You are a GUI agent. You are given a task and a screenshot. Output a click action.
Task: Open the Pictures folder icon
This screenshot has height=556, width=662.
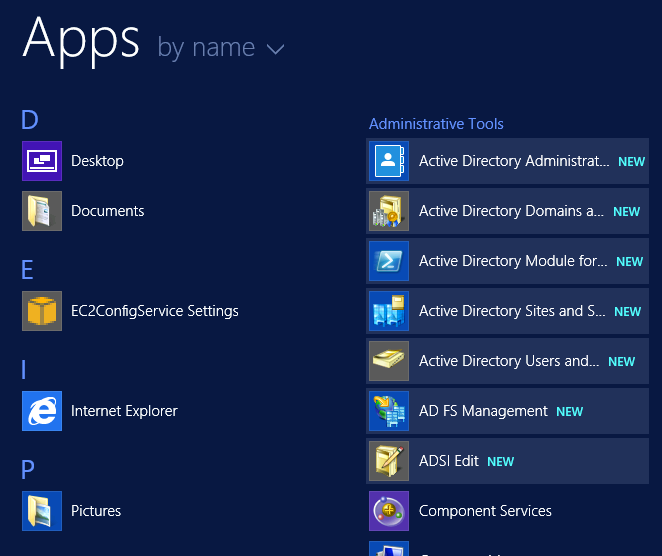point(42,511)
